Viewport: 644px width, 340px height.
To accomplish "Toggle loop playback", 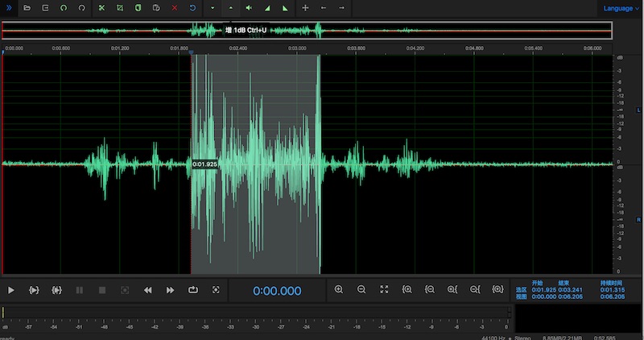I will coord(193,290).
